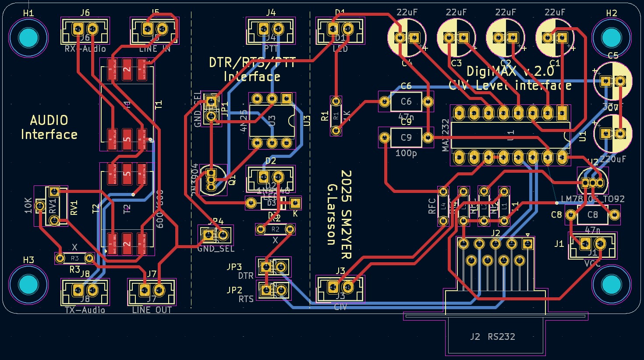Select the C8 47n capacitor
This screenshot has width=644, height=360.
[592, 215]
